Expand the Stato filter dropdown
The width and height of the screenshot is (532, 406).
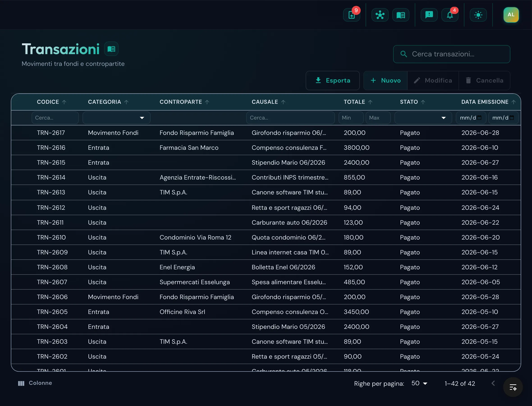[423, 118]
